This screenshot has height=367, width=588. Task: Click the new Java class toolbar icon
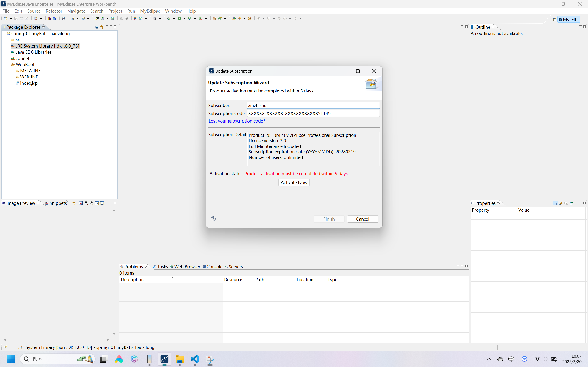tap(220, 19)
